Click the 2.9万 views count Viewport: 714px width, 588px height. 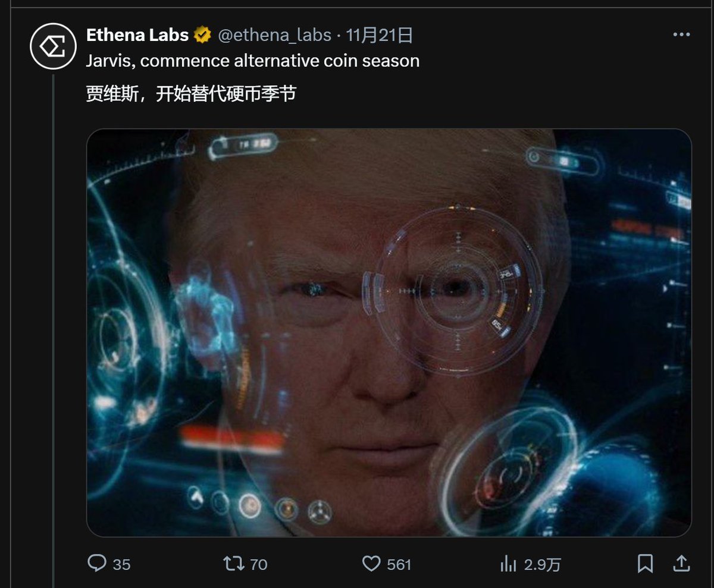point(542,564)
